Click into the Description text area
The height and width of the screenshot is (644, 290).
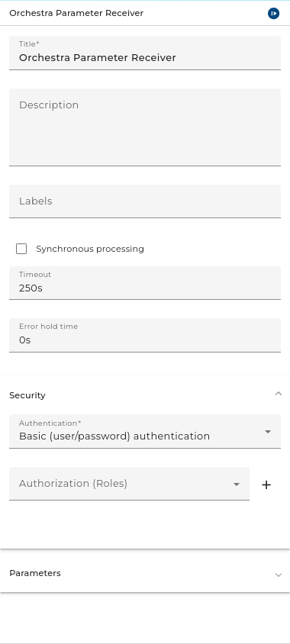point(145,127)
